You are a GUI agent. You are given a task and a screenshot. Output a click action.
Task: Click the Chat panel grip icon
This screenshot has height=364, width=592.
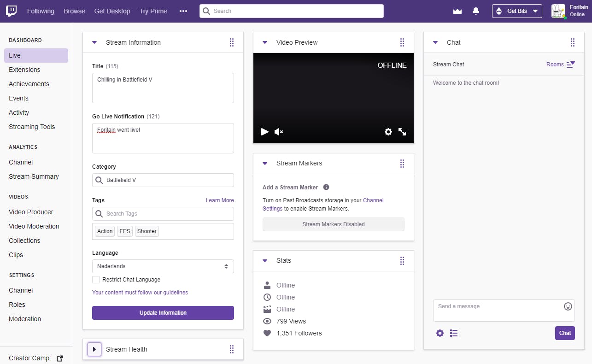coord(573,42)
